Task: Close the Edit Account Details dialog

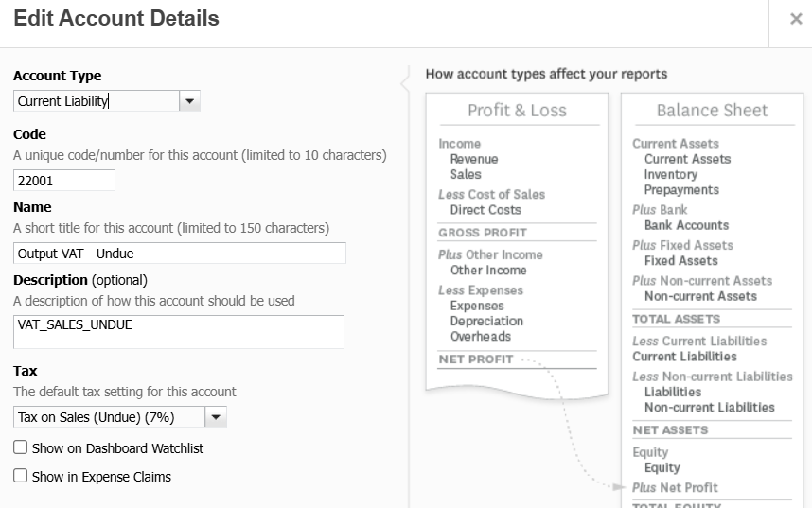Action: (795, 19)
